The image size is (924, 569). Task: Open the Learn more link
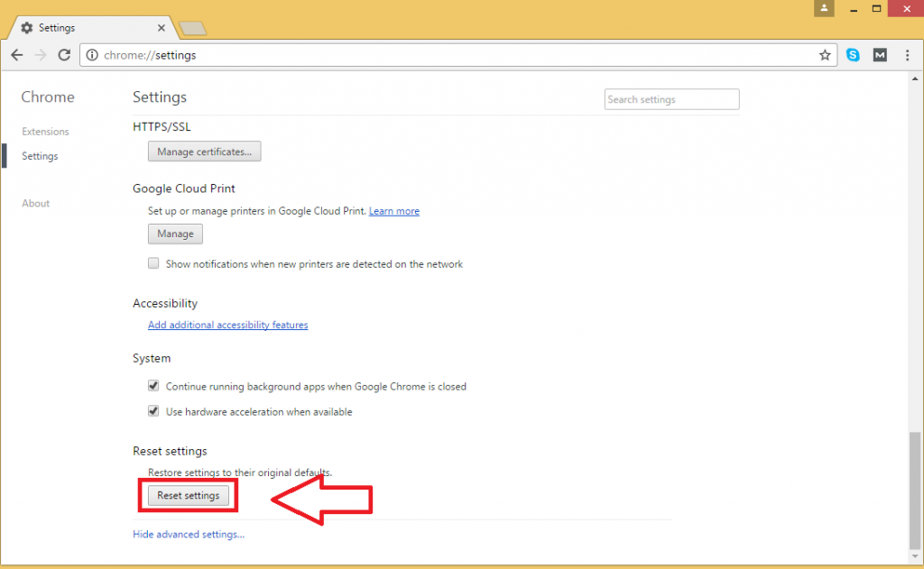tap(393, 211)
